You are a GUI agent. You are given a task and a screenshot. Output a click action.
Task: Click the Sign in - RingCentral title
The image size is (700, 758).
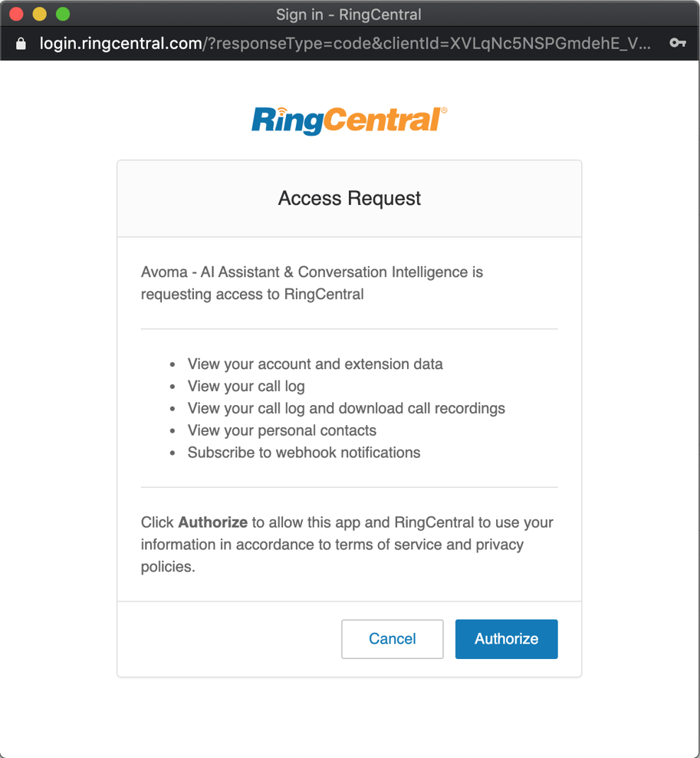[349, 14]
